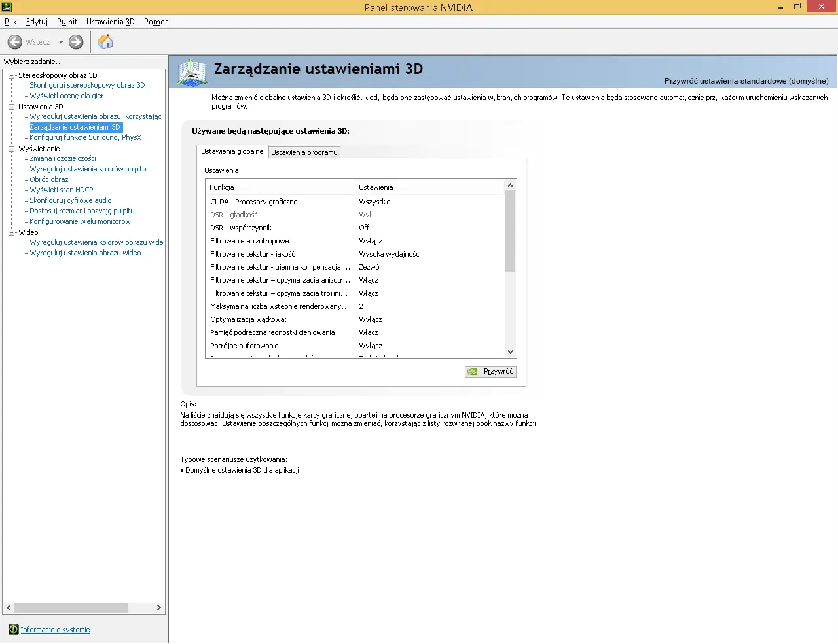The height and width of the screenshot is (644, 838).
Task: Click Przywróć ustawienia standardowe (domyślne)
Action: (746, 81)
